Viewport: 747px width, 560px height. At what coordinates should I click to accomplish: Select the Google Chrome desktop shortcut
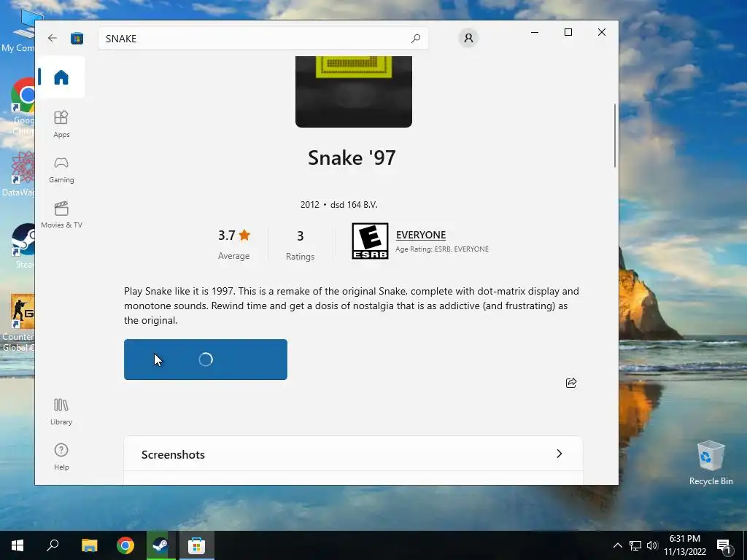(x=23, y=107)
